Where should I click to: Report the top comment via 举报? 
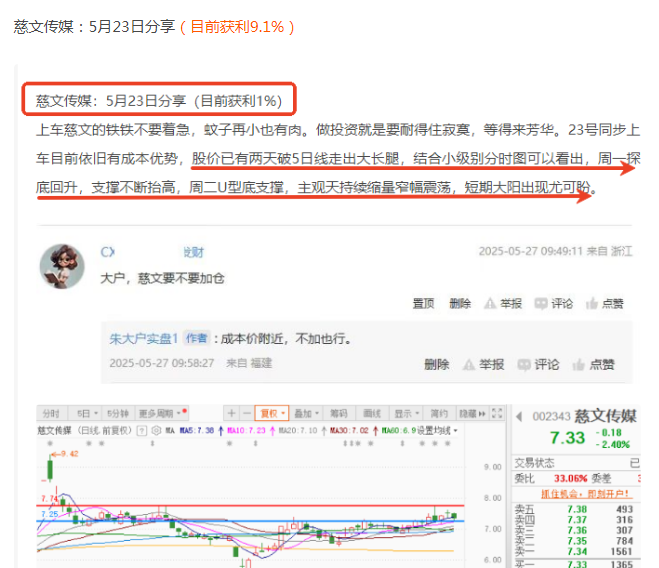[503, 304]
